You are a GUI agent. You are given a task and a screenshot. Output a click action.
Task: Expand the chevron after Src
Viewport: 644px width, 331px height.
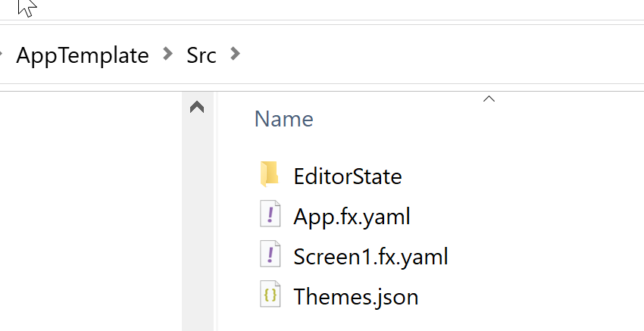tap(235, 54)
